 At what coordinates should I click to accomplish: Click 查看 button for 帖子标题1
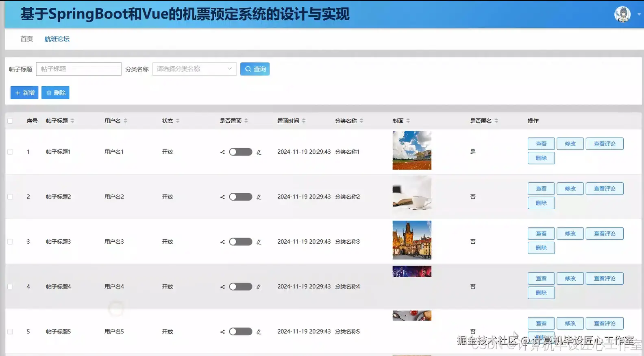click(x=541, y=144)
